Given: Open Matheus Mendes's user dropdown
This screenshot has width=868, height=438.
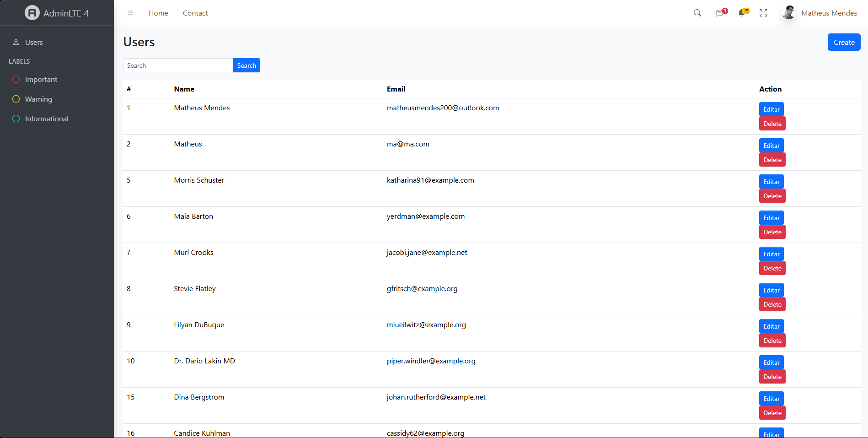Looking at the screenshot, I should tap(829, 13).
